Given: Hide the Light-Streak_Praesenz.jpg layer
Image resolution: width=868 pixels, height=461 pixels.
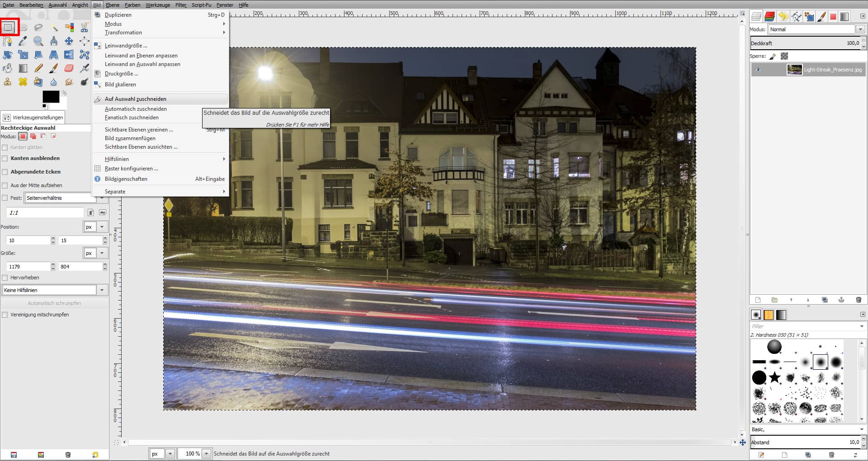Looking at the screenshot, I should (758, 69).
